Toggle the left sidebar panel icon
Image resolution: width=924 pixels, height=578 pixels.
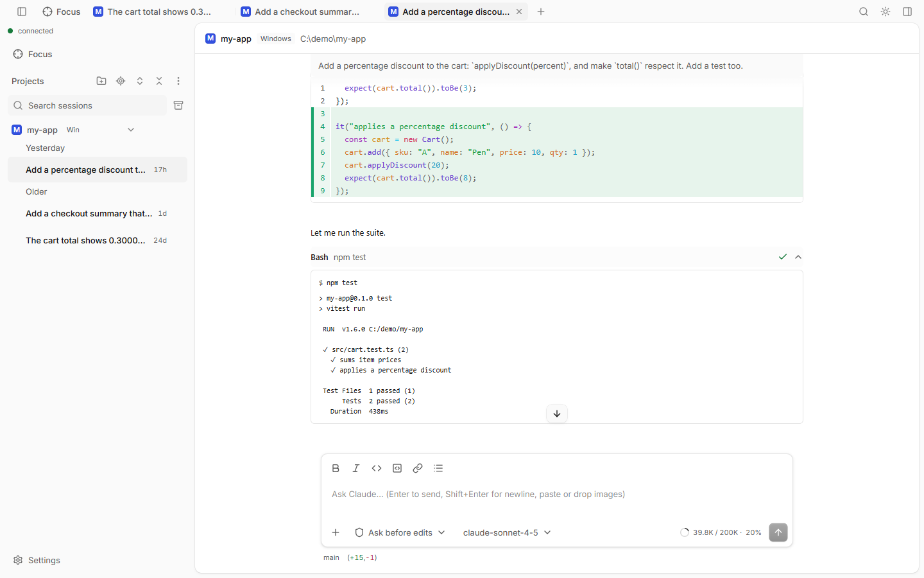point(22,12)
